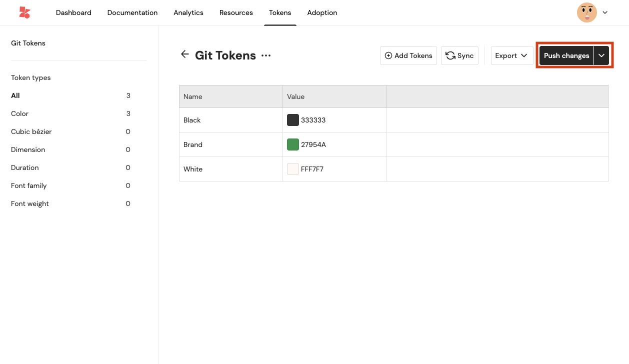This screenshot has width=629, height=364.
Task: Select the Font family token type
Action: pyautogui.click(x=29, y=185)
